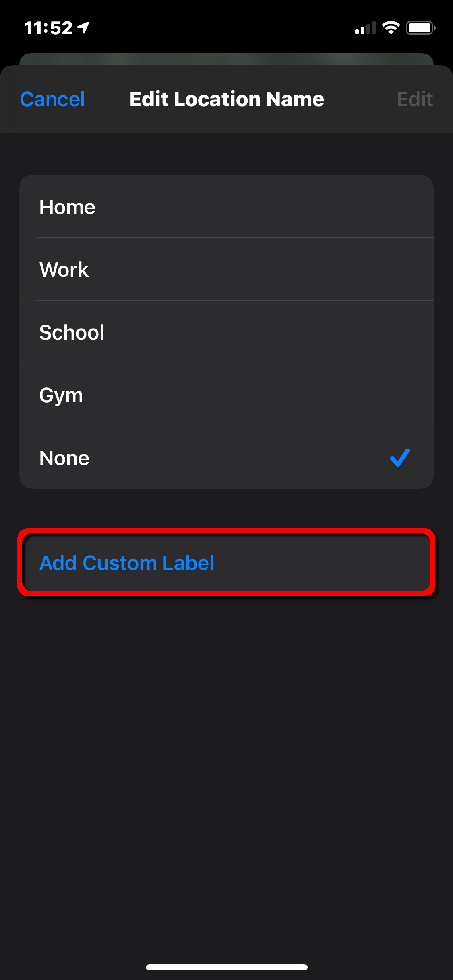Tap Cancel to dismiss the sheet
This screenshot has width=453, height=980.
pos(52,99)
